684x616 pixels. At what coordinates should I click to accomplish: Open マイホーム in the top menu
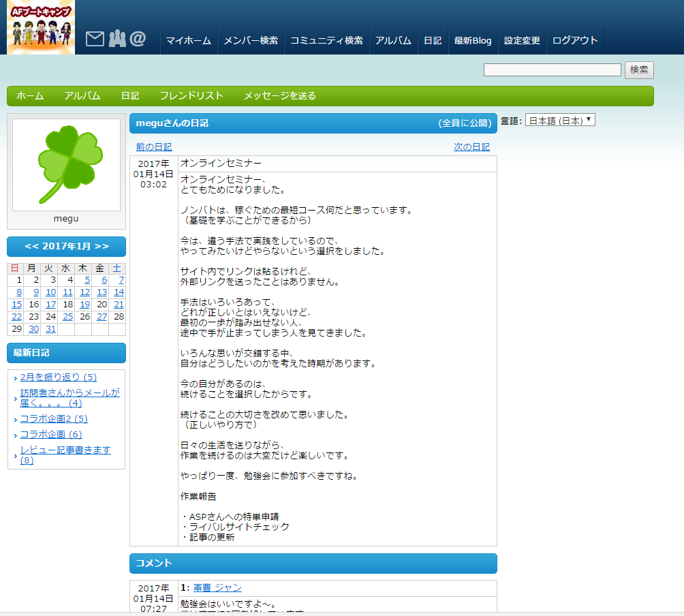coord(189,41)
